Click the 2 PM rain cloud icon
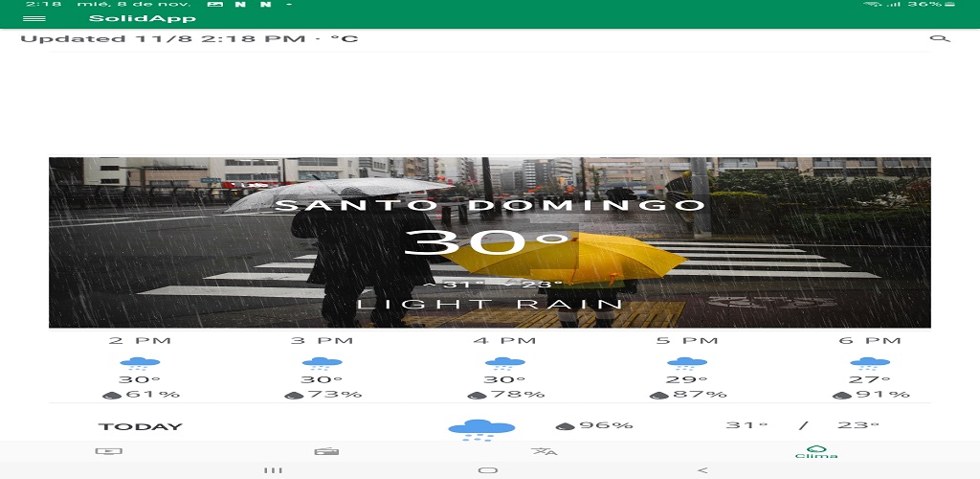980x479 pixels. (x=140, y=363)
